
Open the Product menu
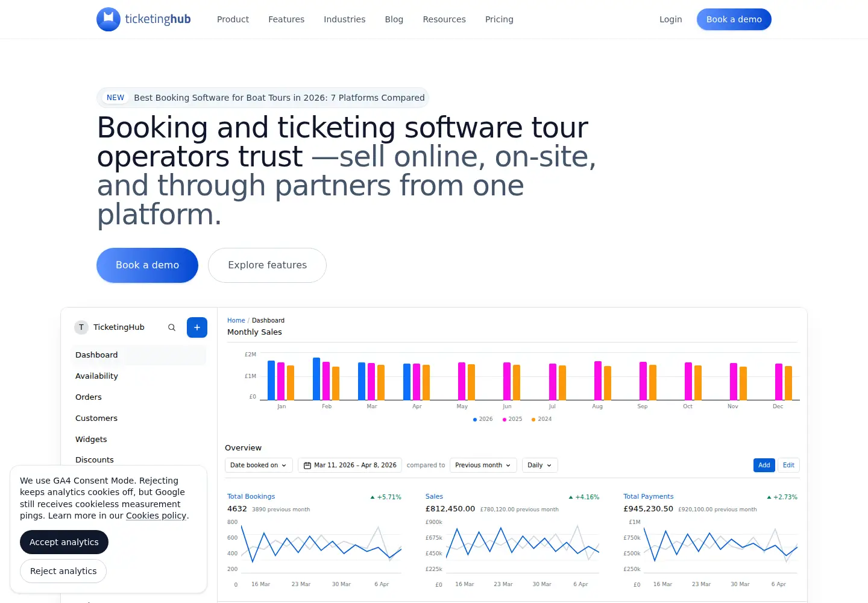coord(233,19)
